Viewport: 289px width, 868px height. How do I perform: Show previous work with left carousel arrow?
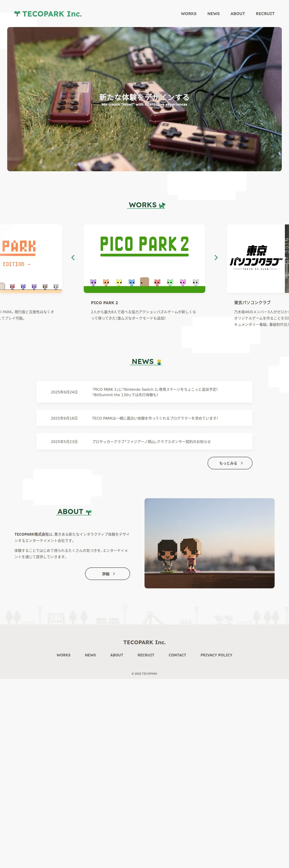(73, 257)
